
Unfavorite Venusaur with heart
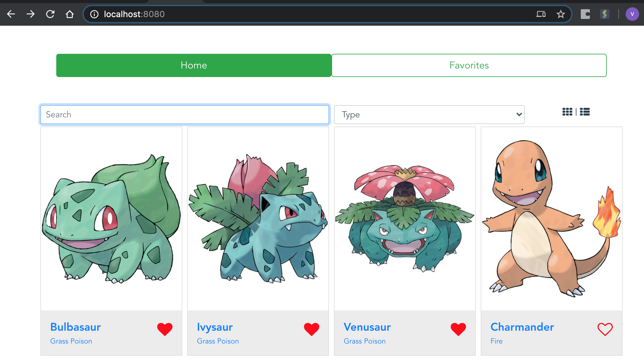click(x=458, y=329)
